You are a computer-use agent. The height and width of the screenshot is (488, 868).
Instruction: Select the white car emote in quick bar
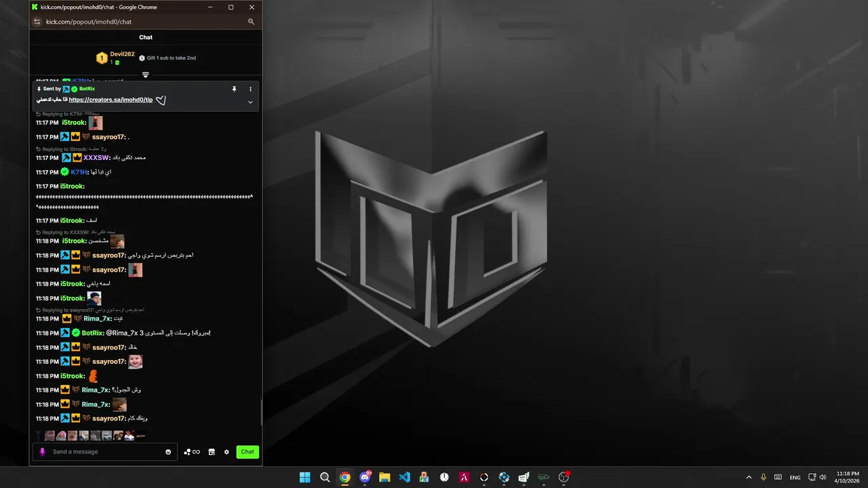[106, 436]
